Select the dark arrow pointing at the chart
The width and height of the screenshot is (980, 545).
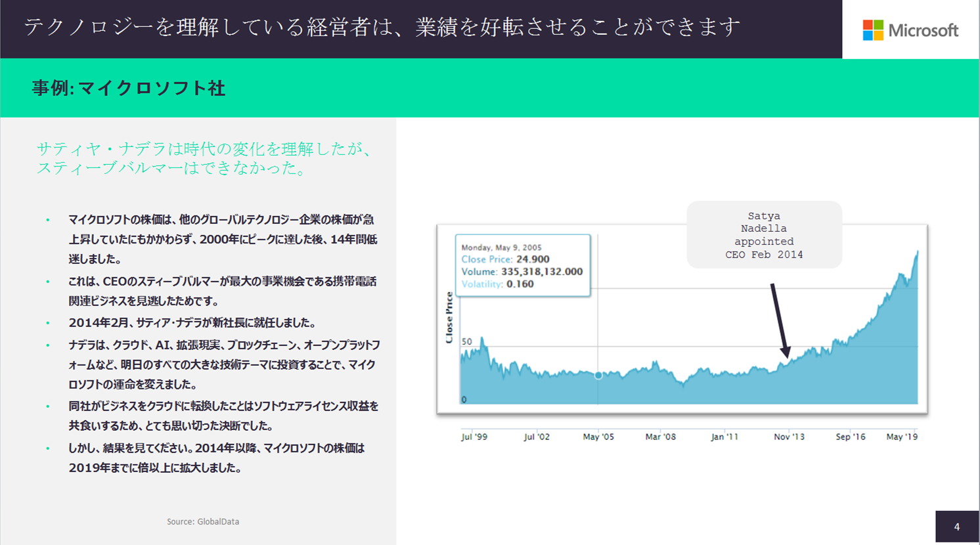780,320
